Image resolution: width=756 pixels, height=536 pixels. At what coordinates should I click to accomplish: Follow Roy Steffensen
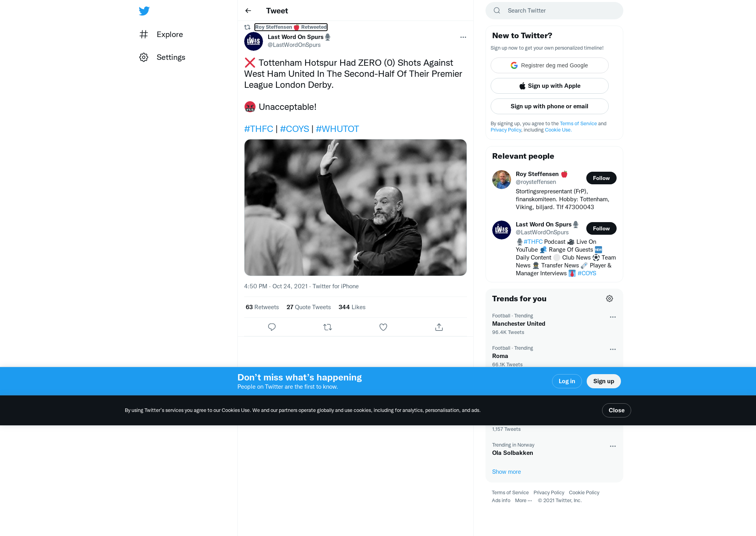(601, 178)
